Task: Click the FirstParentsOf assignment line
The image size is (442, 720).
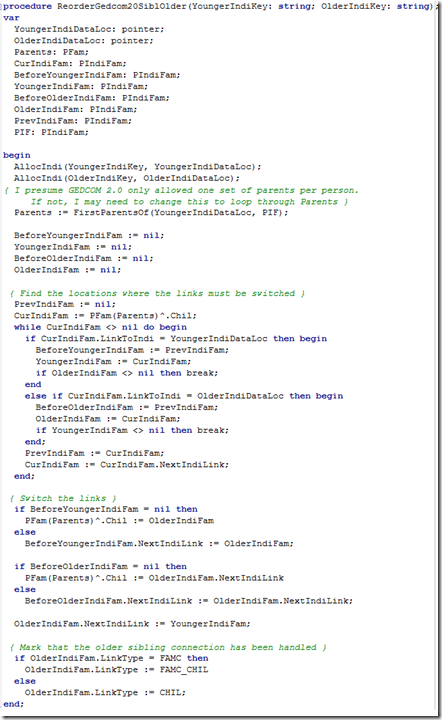Action: pos(151,213)
